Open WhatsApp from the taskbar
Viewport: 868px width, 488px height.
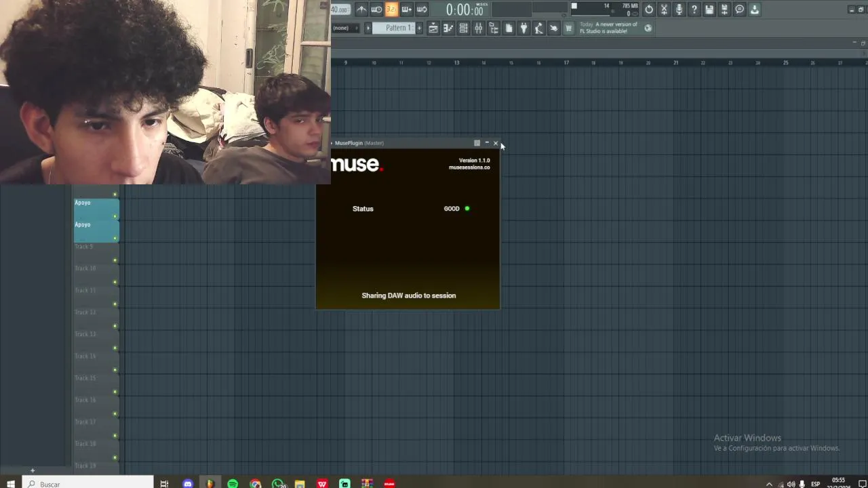click(278, 483)
